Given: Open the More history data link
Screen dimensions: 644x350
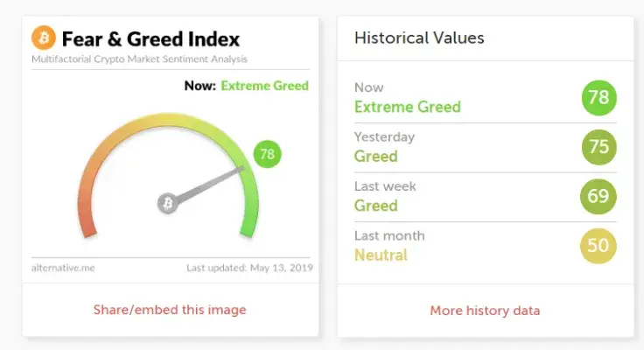Looking at the screenshot, I should coord(485,311).
